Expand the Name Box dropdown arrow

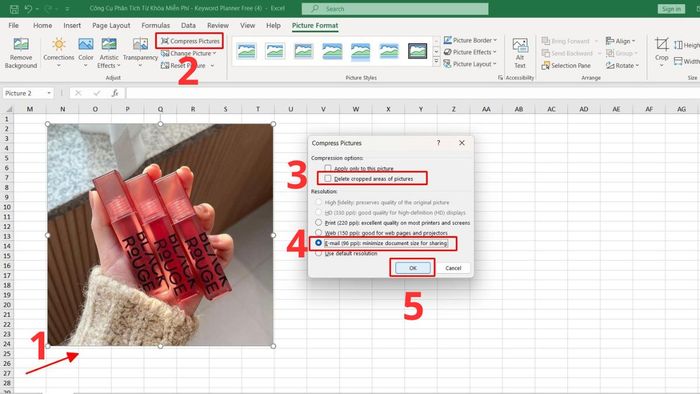click(x=49, y=93)
